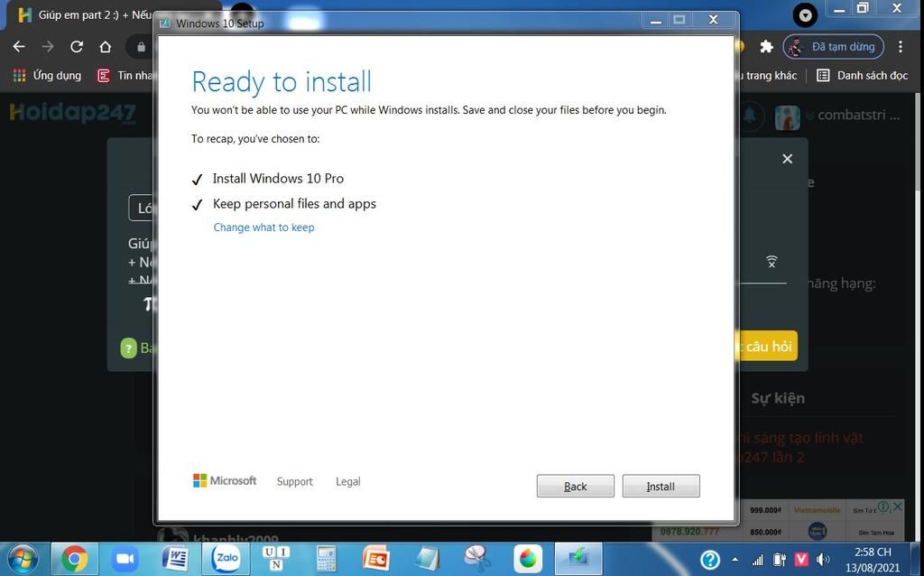The image size is (924, 576).
Task: Reload the page in Chrome
Action: [77, 47]
